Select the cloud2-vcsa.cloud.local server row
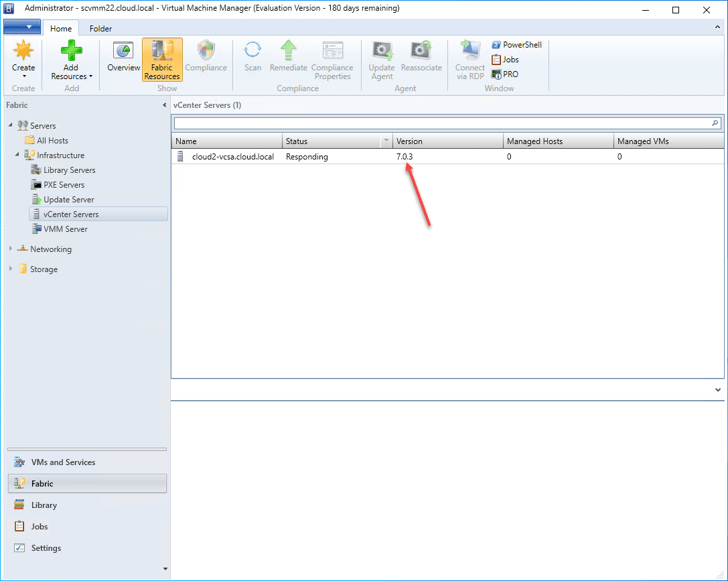728x581 pixels. coord(447,157)
